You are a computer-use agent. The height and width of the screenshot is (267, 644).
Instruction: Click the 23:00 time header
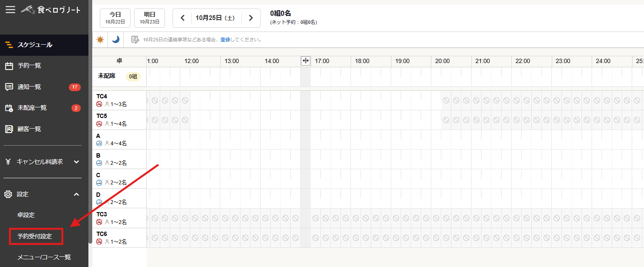pyautogui.click(x=563, y=61)
